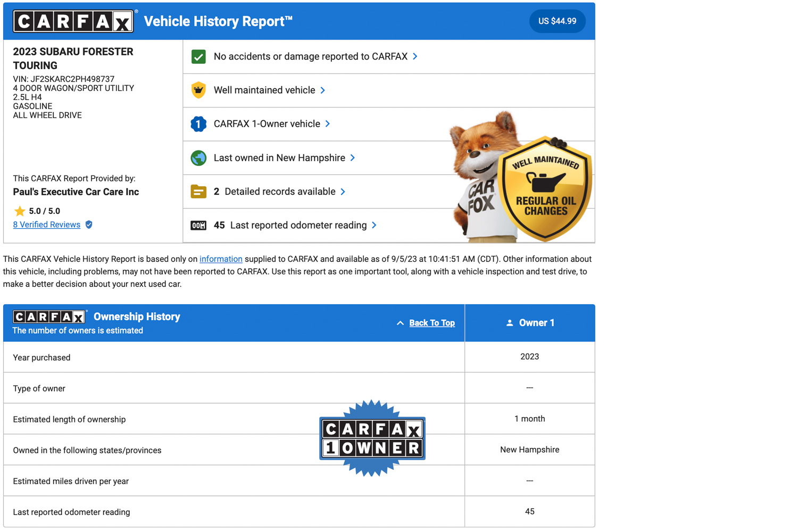Click the folder icon for detailed records
This screenshot has width=798, height=532.
(x=198, y=192)
